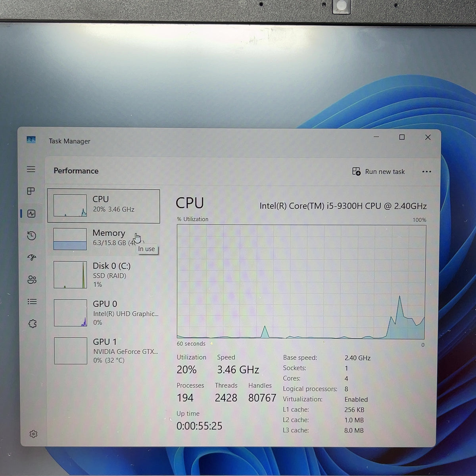Open the three-dot more options menu
This screenshot has height=476, width=476.
tap(426, 172)
